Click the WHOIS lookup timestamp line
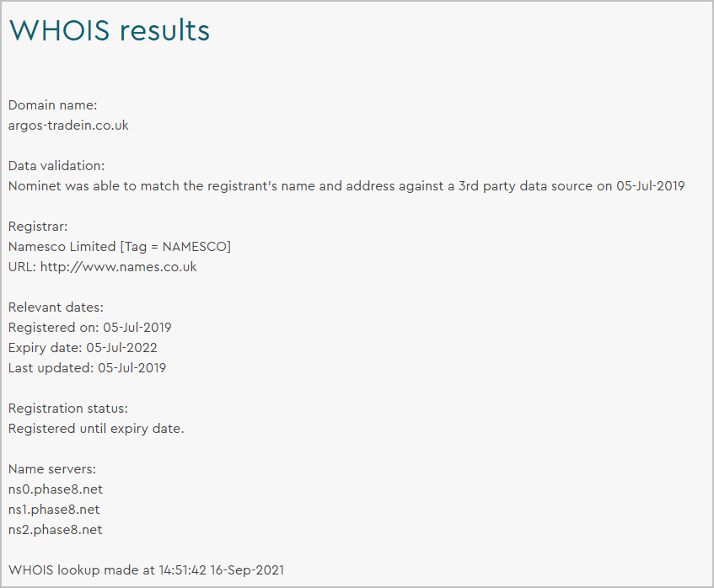Image resolution: width=714 pixels, height=588 pixels. pos(146,570)
